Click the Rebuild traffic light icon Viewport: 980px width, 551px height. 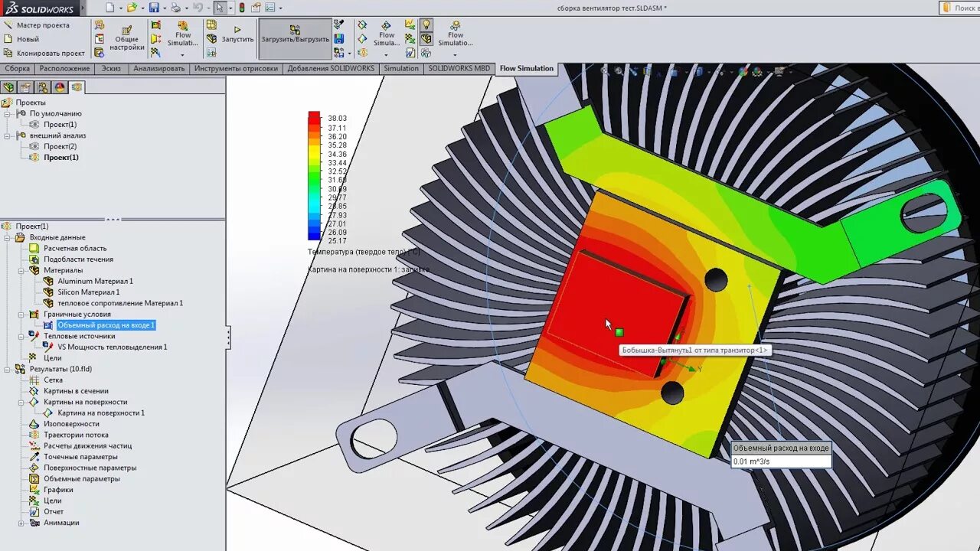[x=242, y=8]
